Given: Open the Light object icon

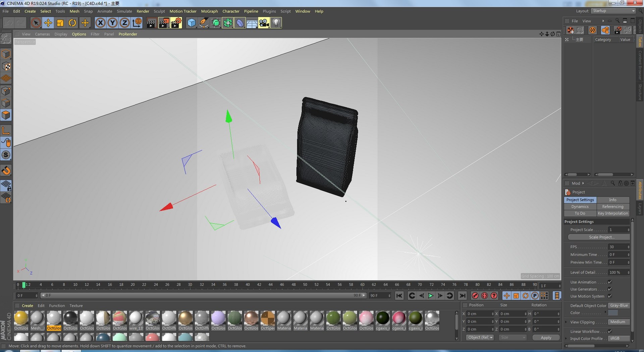Looking at the screenshot, I should point(276,23).
